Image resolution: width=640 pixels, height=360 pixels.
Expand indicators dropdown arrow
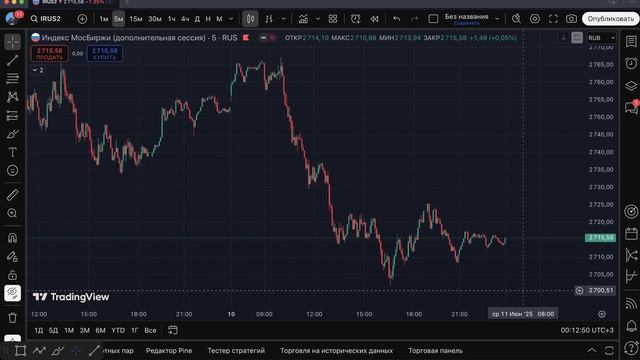click(x=284, y=19)
